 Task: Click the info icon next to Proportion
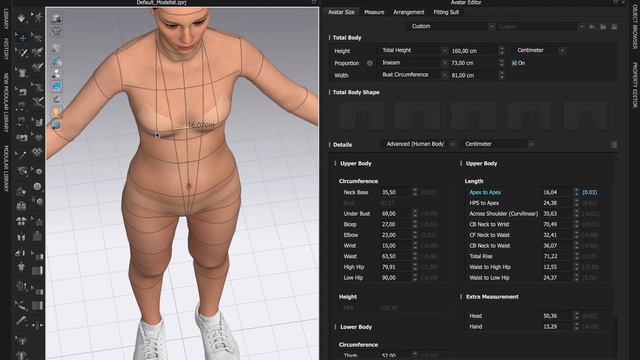click(369, 63)
